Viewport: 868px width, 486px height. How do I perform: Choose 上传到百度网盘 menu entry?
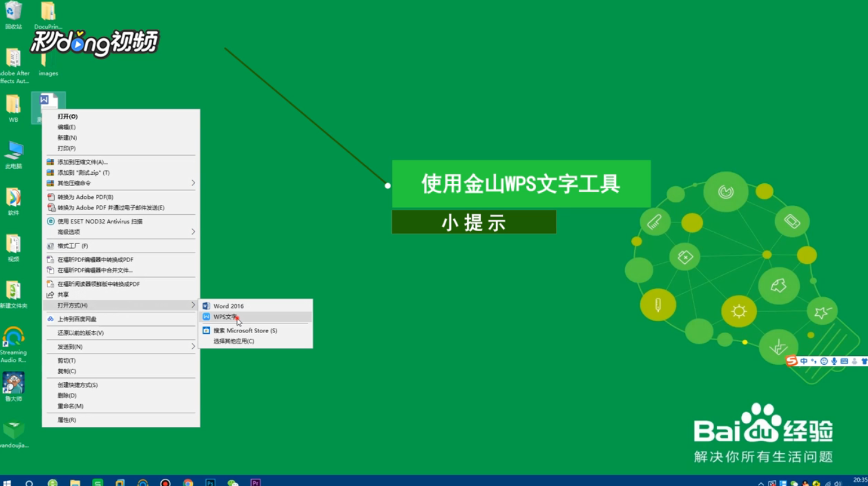121,319
